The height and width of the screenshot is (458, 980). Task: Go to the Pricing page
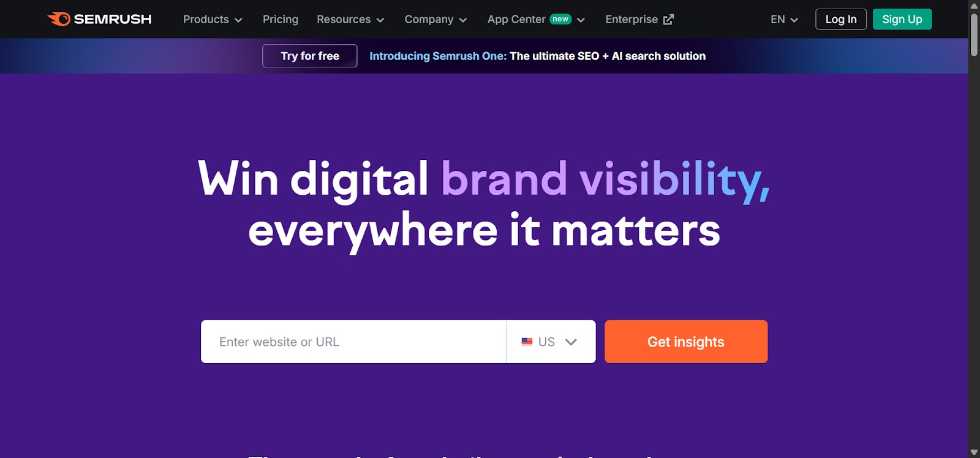(x=281, y=20)
